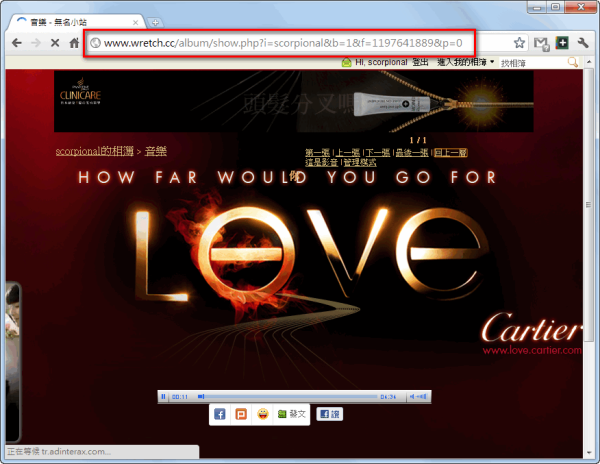This screenshot has width=600, height=464.
Task: Click the 這是影音 link
Action: (321, 162)
